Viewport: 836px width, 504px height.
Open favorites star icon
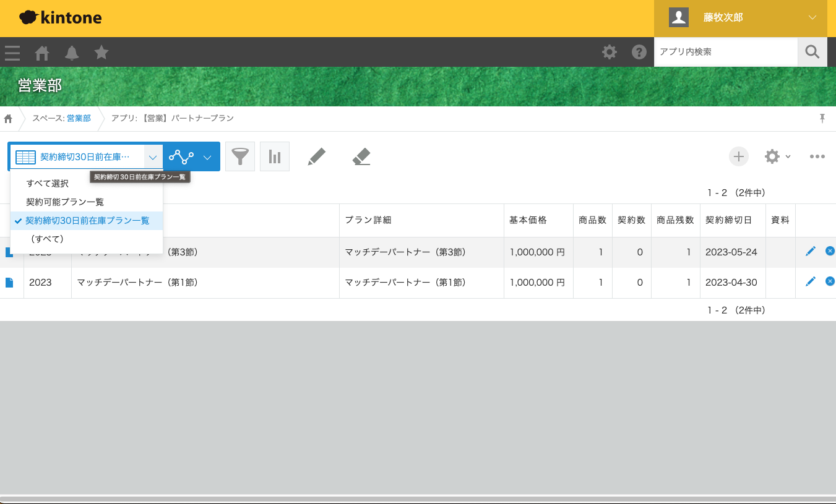pyautogui.click(x=101, y=53)
